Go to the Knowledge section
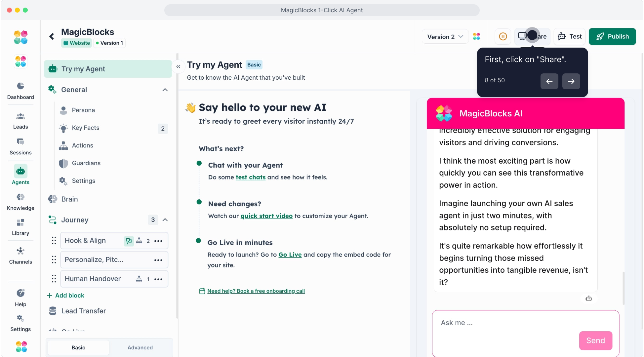Viewport: 644px width, 357px height. (20, 202)
